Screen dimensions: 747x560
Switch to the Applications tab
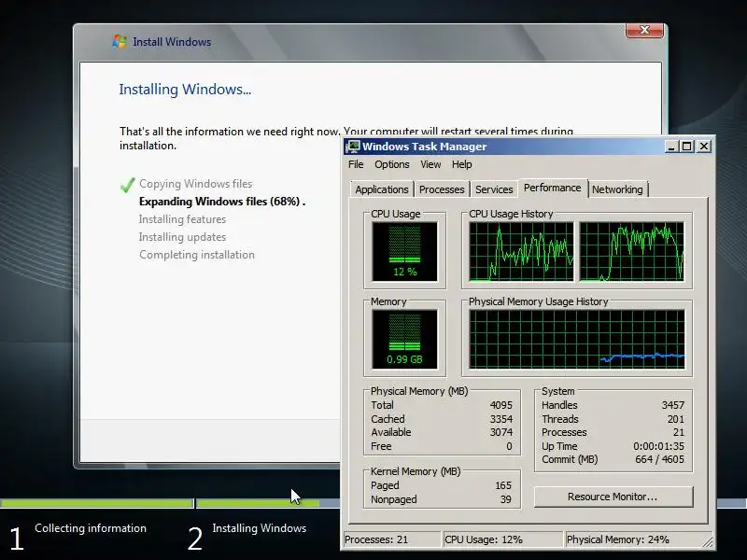tap(382, 189)
